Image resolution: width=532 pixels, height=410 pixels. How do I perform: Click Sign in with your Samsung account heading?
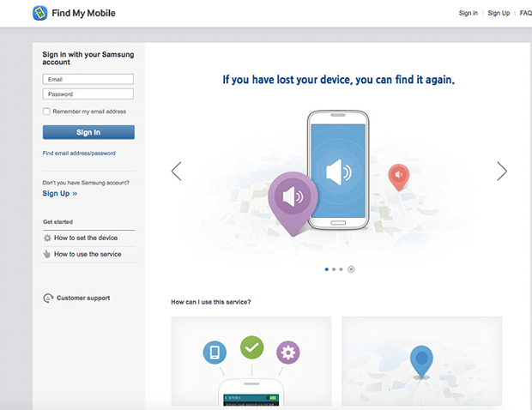tap(88, 58)
